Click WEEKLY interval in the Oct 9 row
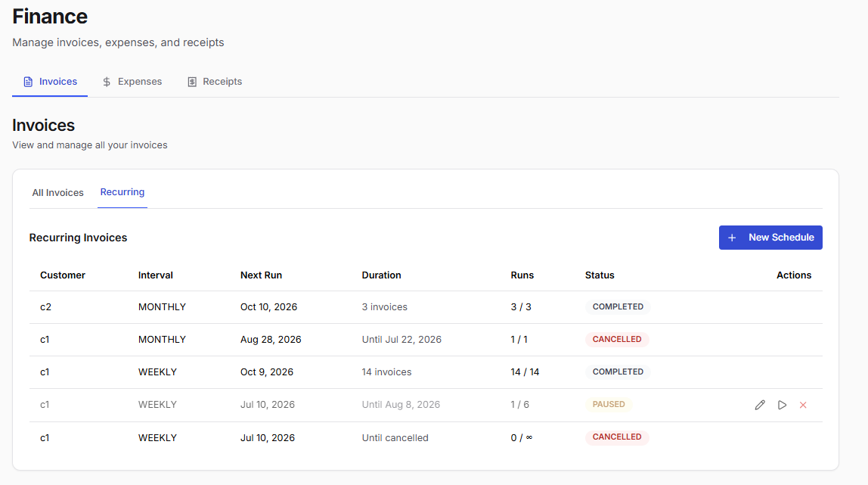This screenshot has width=868, height=485. 158,372
